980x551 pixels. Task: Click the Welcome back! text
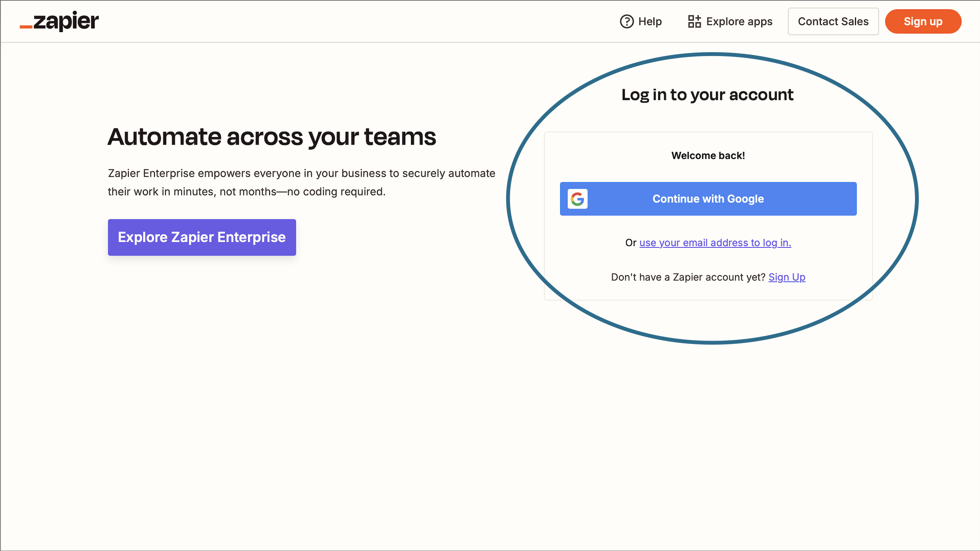click(x=708, y=156)
